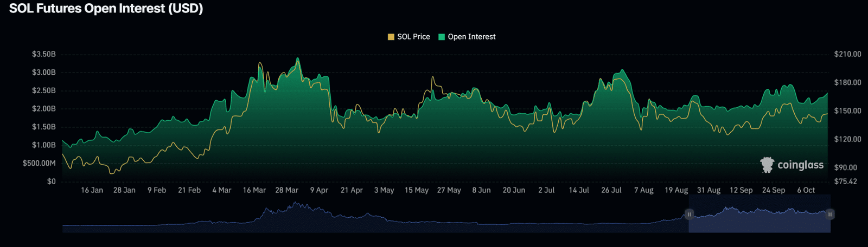Select the 26 Jul date label
This screenshot has width=868, height=247.
point(611,190)
